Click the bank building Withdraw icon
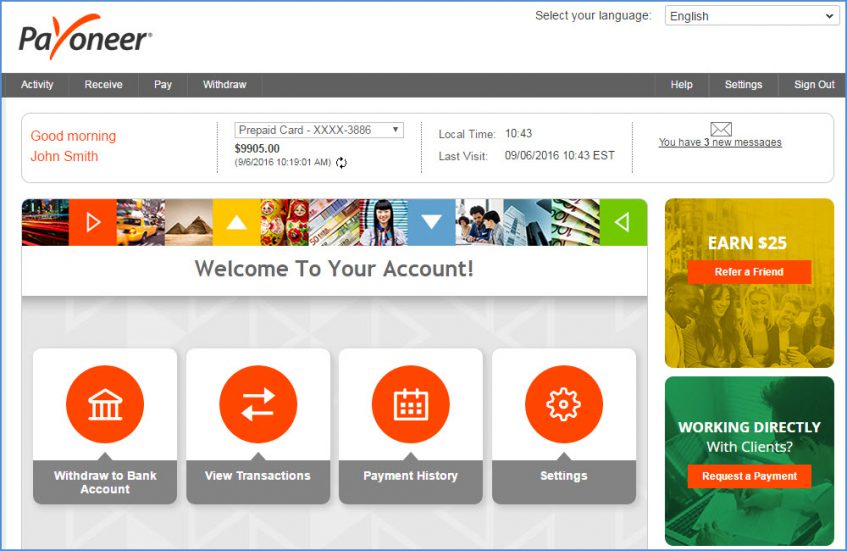Screen dimensions: 847x551 tap(105, 404)
